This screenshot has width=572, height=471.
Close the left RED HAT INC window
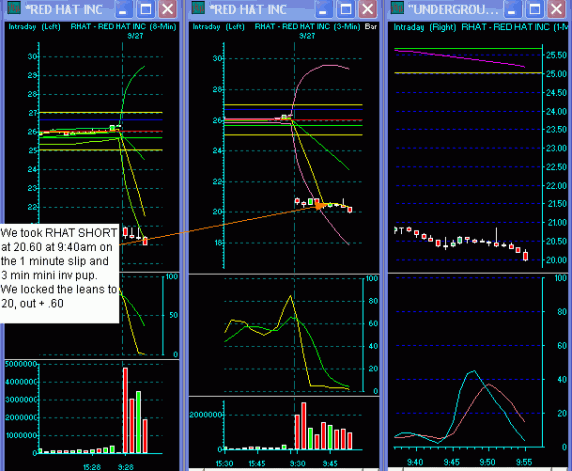pos(167,9)
